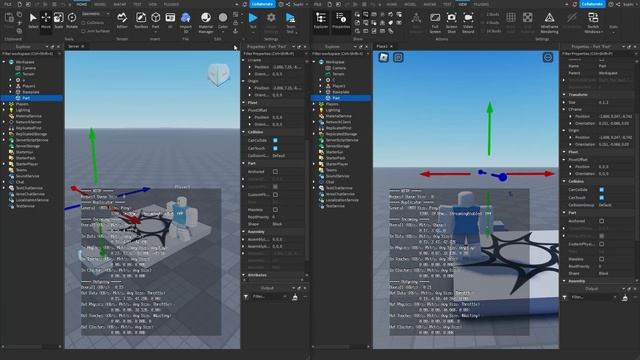Expand Lighting node in right Explorer
This screenshot has width=640, height=360.
[314, 110]
